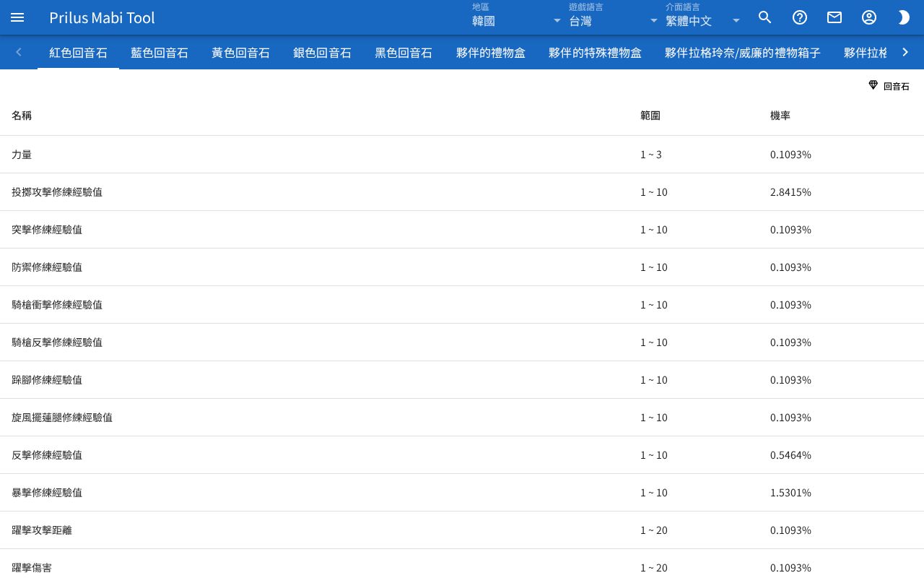Click the 1.5301% probability value
Screen dimensions: 924x578
[x=790, y=493]
